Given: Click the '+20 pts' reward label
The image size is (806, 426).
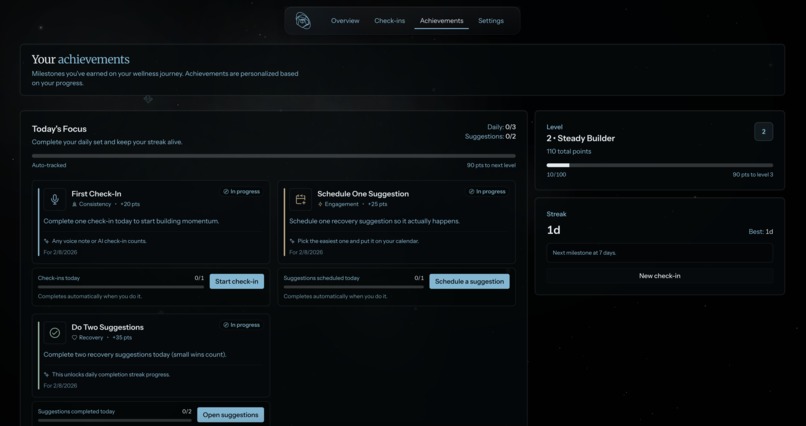Looking at the screenshot, I should (130, 205).
